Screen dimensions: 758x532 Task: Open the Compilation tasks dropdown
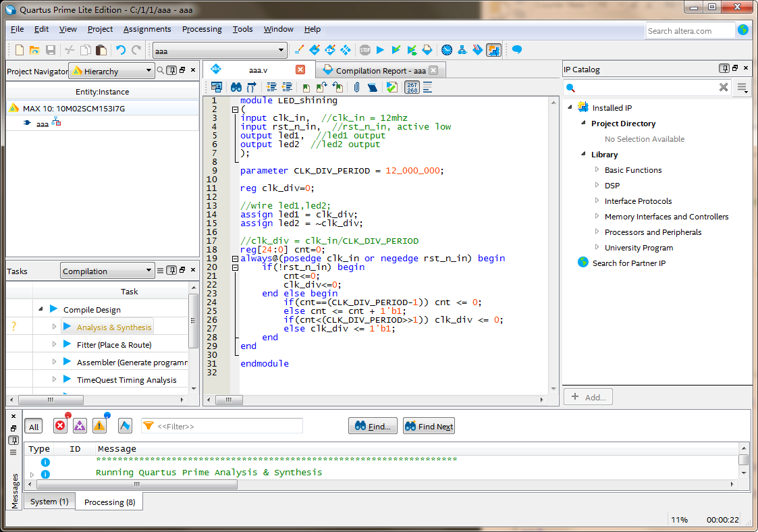(107, 271)
